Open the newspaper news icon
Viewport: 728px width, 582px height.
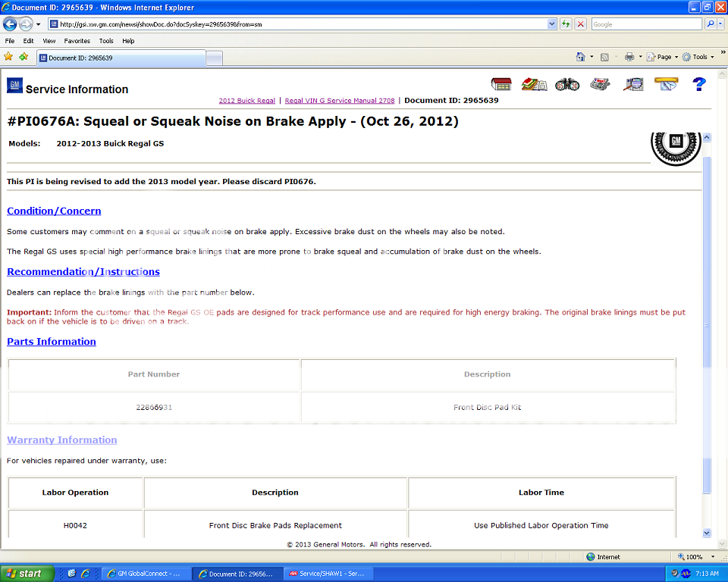coord(601,84)
